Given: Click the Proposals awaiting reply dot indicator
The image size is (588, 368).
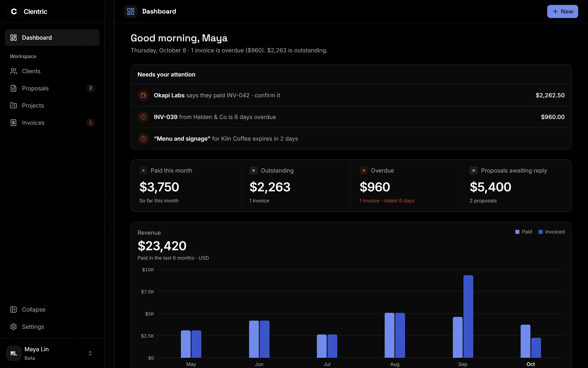Looking at the screenshot, I should (x=473, y=170).
